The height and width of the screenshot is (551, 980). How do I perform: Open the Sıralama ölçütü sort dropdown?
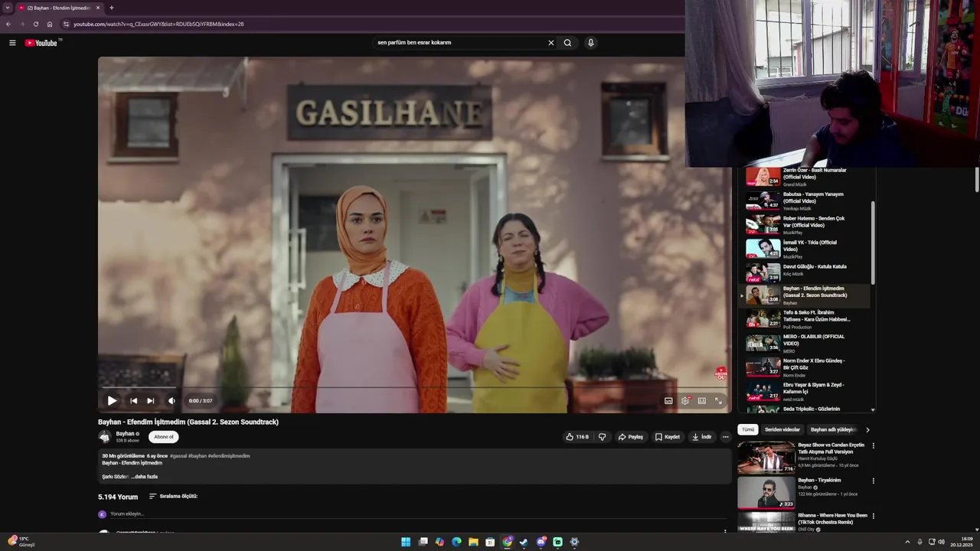point(173,496)
